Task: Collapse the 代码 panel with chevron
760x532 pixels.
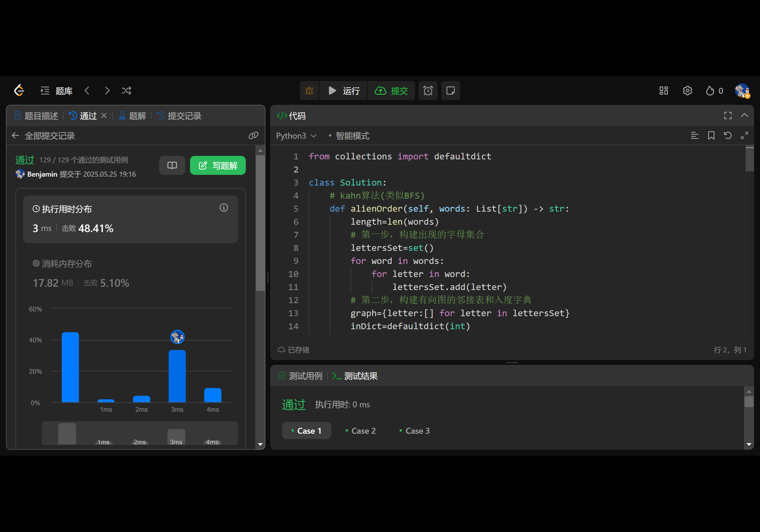Action: pos(745,115)
